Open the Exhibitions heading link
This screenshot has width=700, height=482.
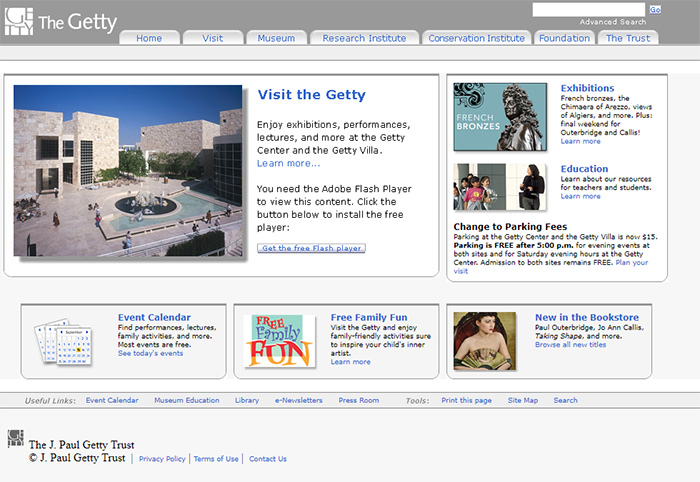coord(588,88)
